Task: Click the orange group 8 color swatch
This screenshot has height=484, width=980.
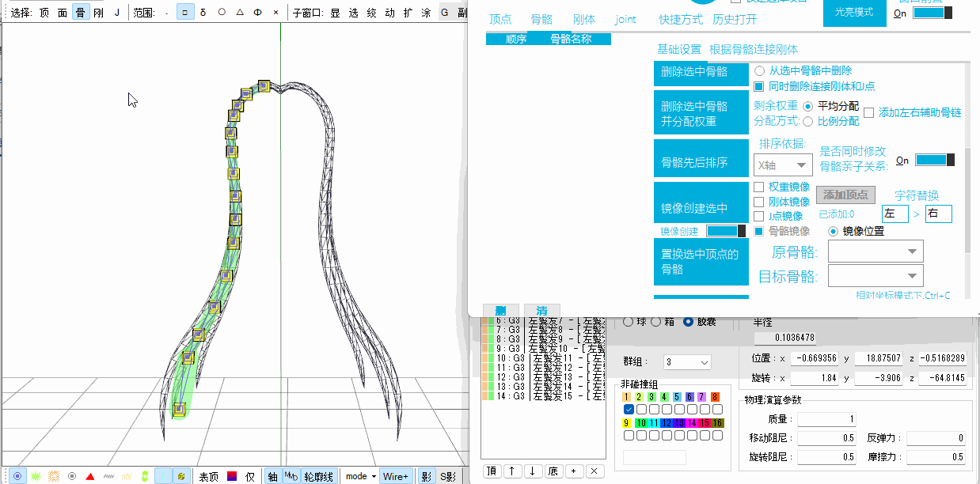Action: [x=715, y=397]
